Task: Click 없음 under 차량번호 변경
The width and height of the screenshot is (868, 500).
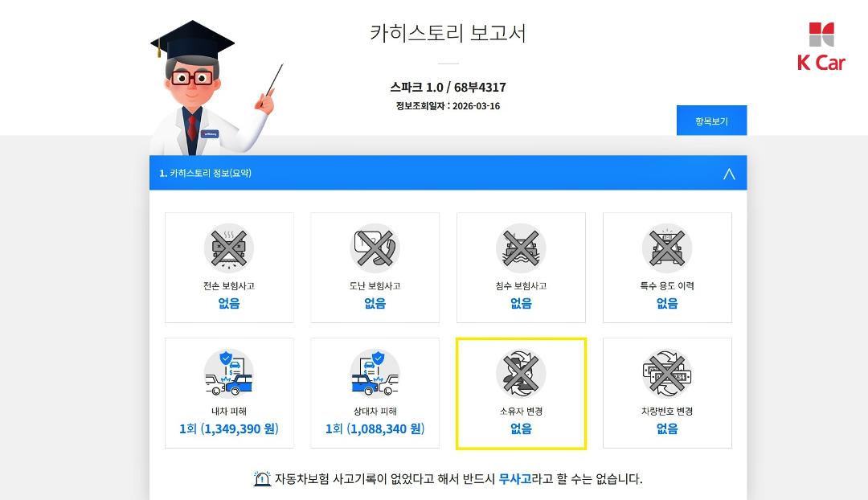Action: [667, 428]
